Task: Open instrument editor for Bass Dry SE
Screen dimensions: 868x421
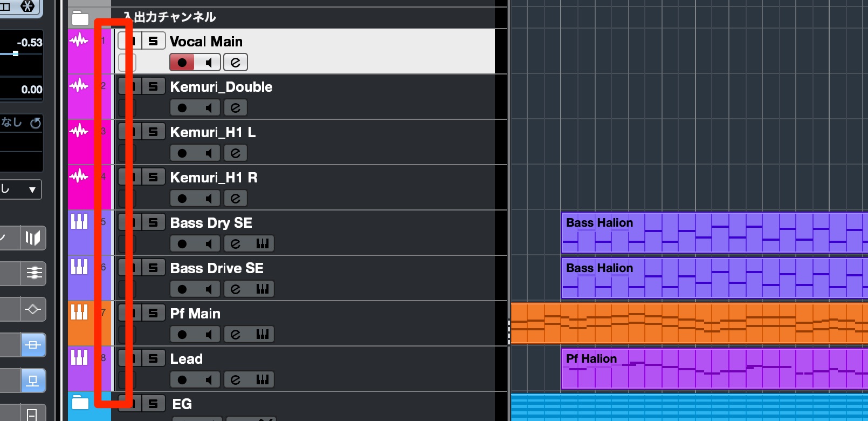Action: (x=262, y=244)
